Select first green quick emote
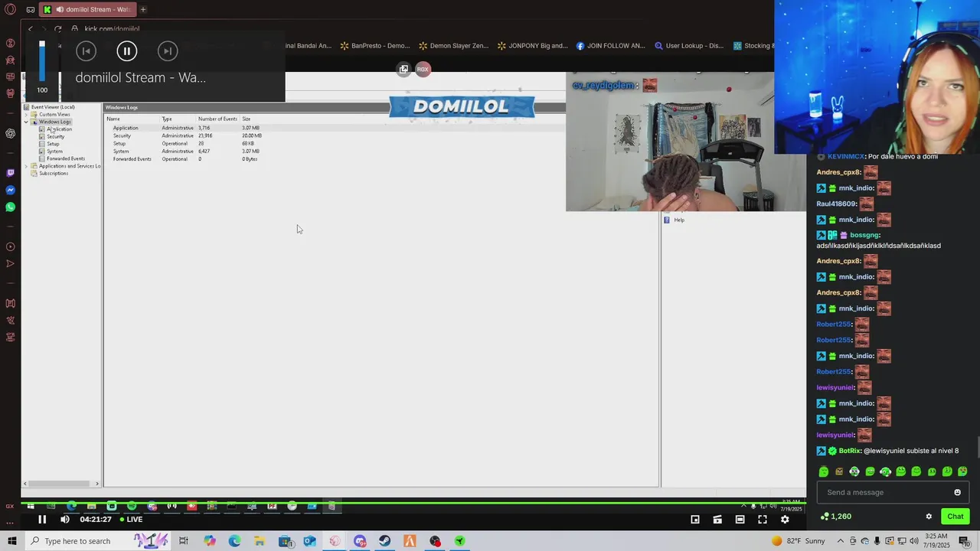This screenshot has width=980, height=551. click(x=824, y=471)
